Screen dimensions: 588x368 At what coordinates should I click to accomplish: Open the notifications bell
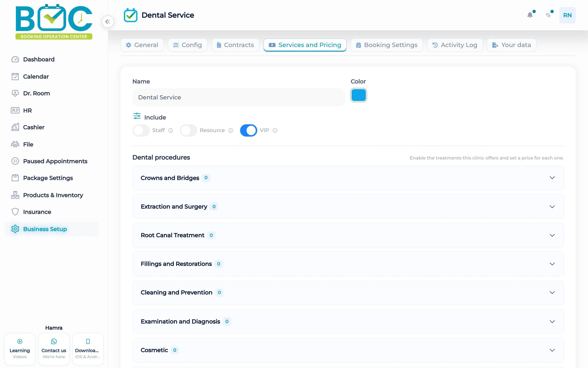tap(530, 15)
